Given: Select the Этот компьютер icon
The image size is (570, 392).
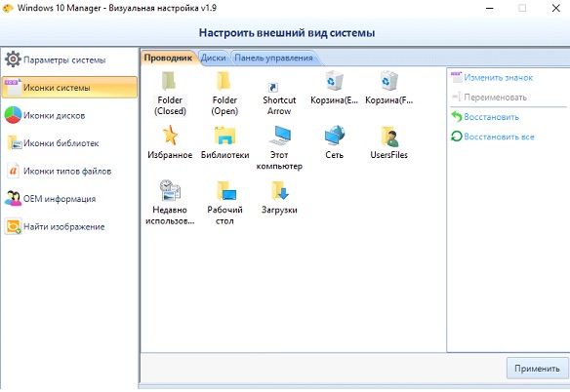Looking at the screenshot, I should coord(279,148).
